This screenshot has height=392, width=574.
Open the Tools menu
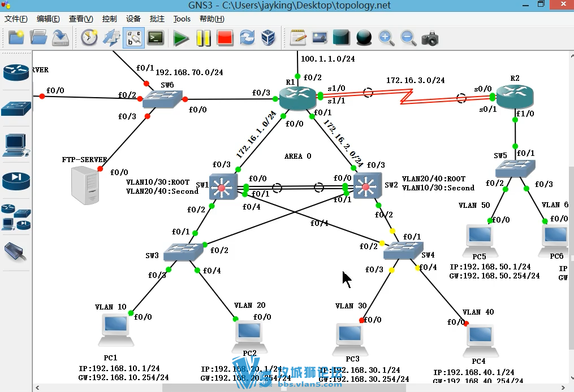(182, 19)
